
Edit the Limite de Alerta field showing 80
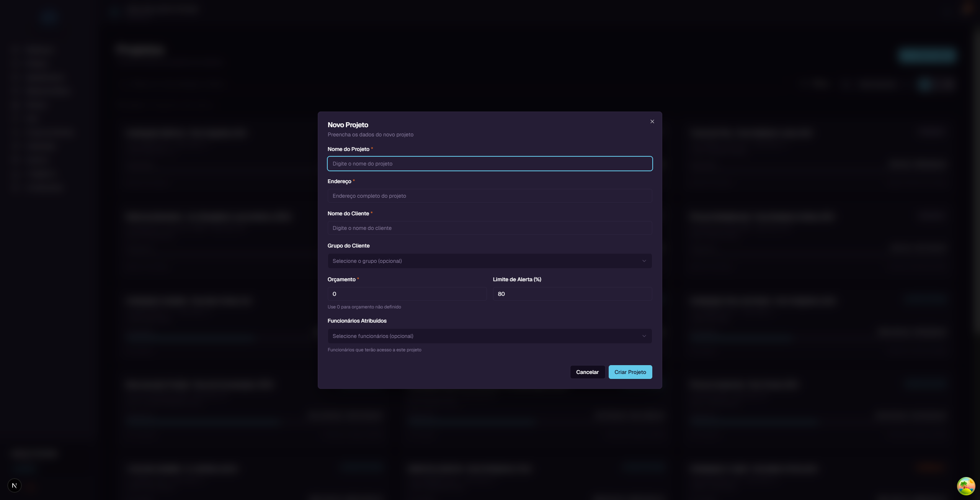click(572, 294)
